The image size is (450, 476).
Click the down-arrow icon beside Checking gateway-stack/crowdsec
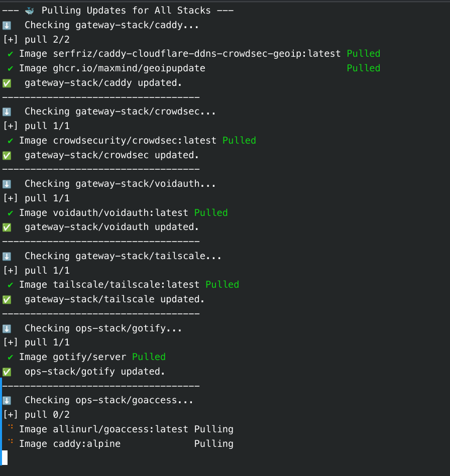[x=7, y=111]
